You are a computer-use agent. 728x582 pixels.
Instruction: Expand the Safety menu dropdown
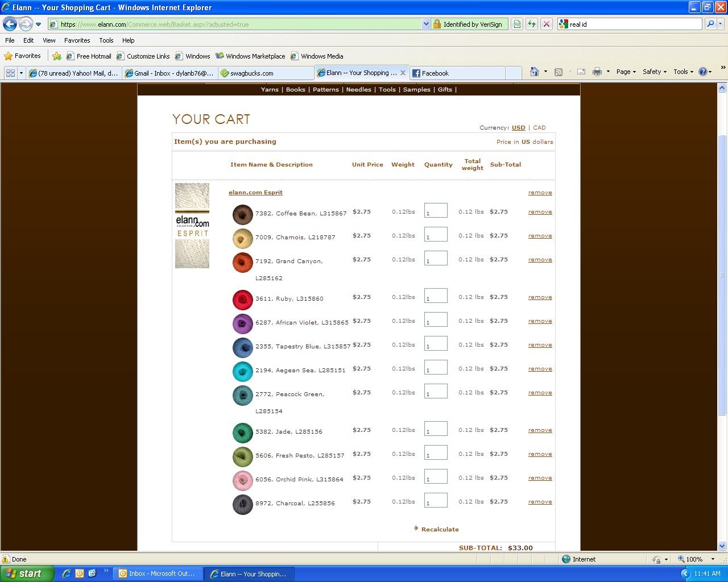(655, 72)
